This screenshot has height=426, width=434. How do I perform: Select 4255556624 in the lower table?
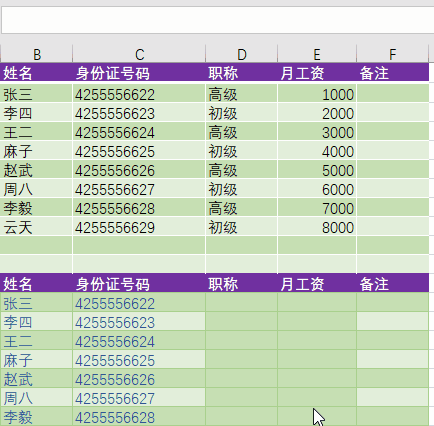pyautogui.click(x=139, y=340)
